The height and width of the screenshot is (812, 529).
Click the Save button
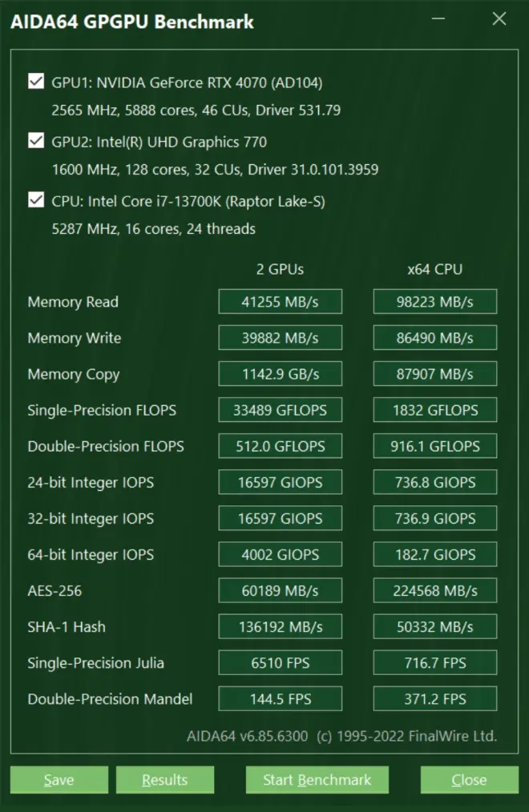[x=59, y=779]
